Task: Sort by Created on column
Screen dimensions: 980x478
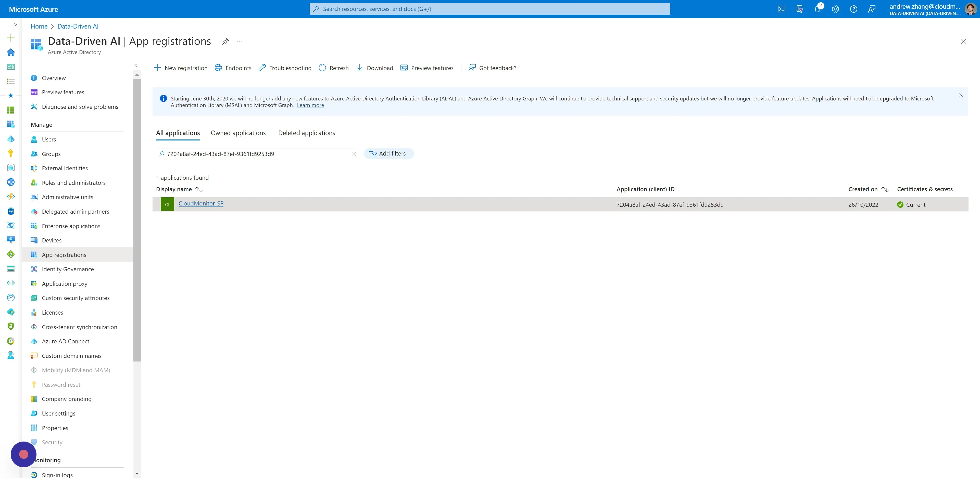Action: tap(868, 189)
